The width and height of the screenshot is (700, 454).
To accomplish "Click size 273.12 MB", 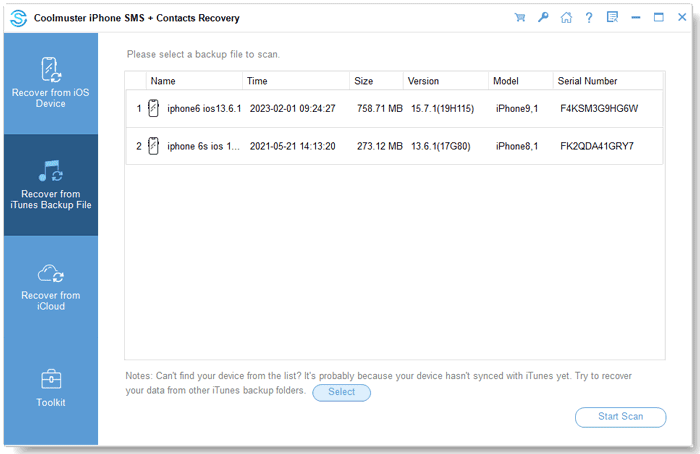I will (x=379, y=146).
